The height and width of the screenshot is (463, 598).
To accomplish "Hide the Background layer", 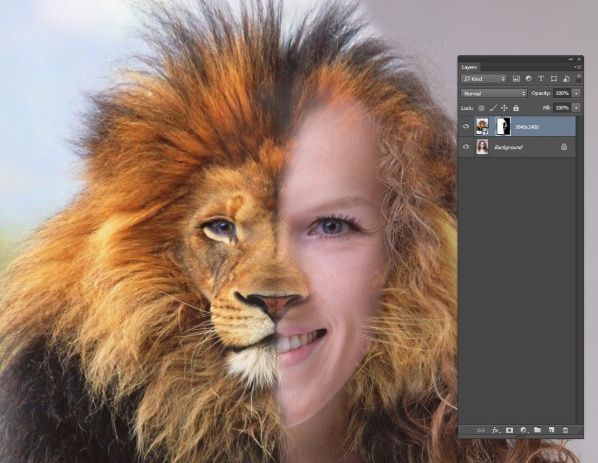I will 466,147.
